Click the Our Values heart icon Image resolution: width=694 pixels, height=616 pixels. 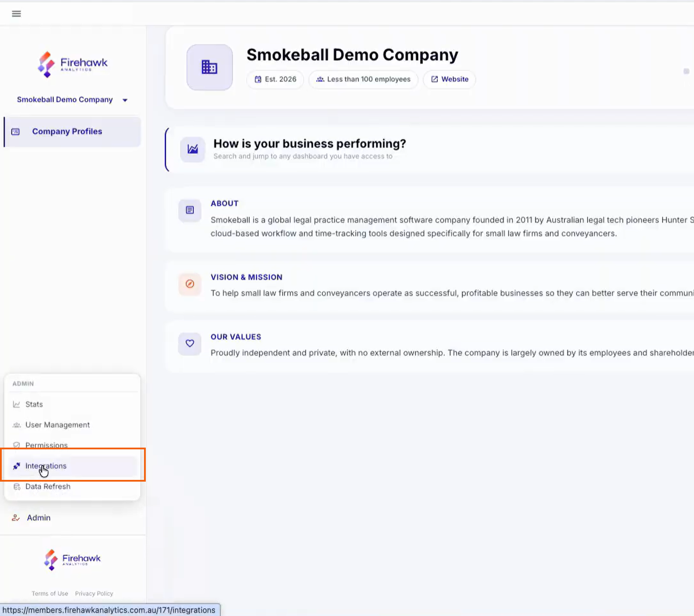pos(190,344)
